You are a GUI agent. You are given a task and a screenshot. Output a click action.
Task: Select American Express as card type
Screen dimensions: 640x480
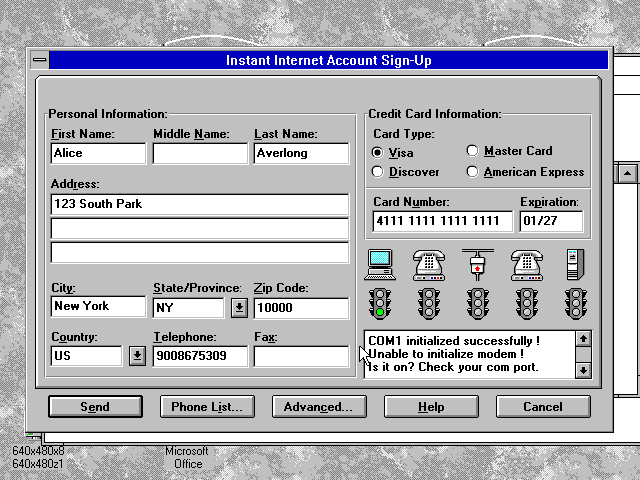tap(472, 171)
